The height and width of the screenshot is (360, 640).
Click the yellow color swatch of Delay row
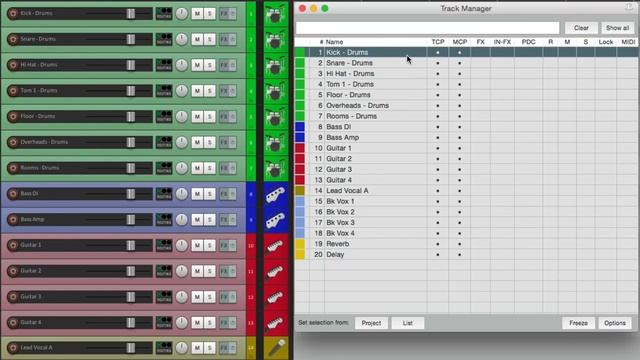pyautogui.click(x=300, y=254)
